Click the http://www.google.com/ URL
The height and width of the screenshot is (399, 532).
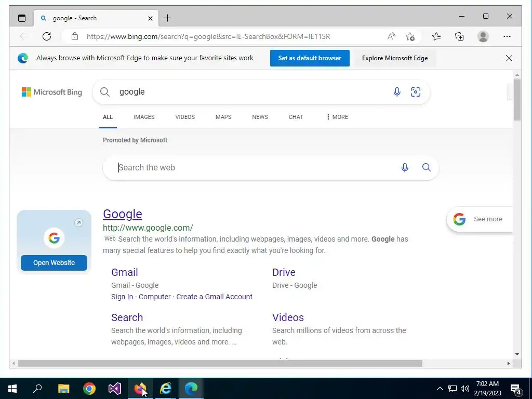pos(148,228)
